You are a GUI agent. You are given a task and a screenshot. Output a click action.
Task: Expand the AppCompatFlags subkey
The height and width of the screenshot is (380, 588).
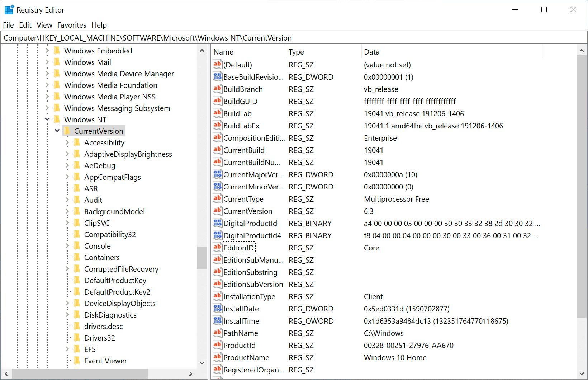pyautogui.click(x=67, y=177)
